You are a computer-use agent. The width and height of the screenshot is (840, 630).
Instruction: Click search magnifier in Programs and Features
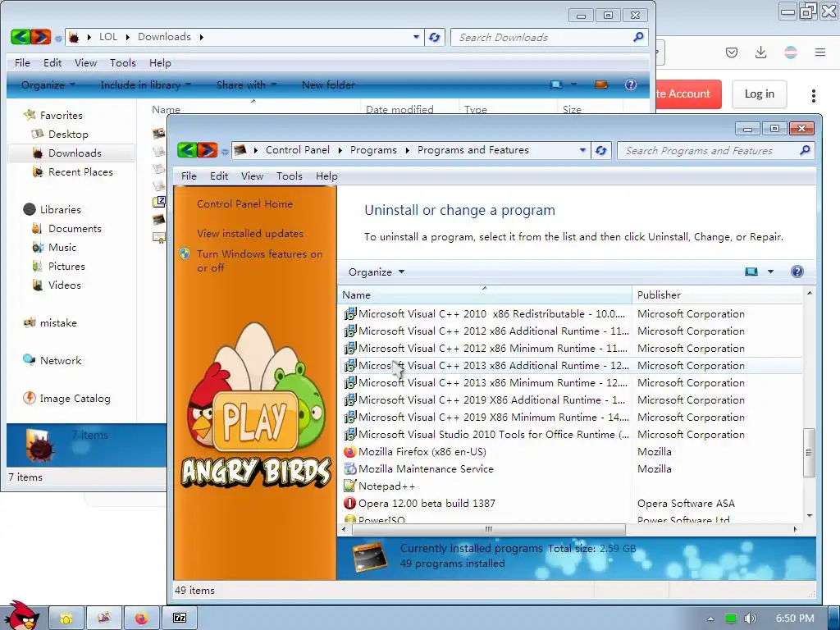(x=805, y=151)
